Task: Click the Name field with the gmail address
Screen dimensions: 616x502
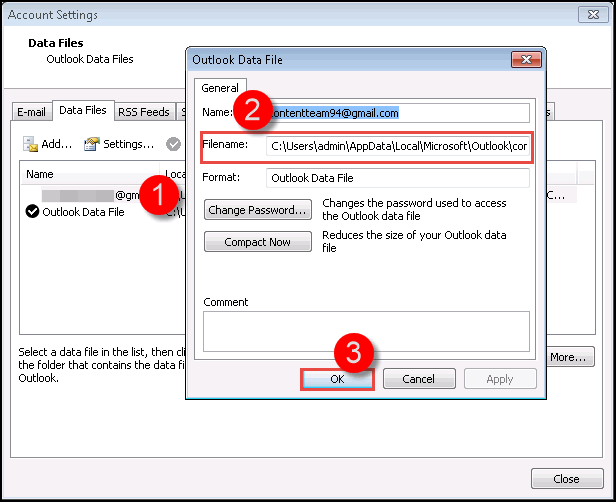Action: point(400,113)
